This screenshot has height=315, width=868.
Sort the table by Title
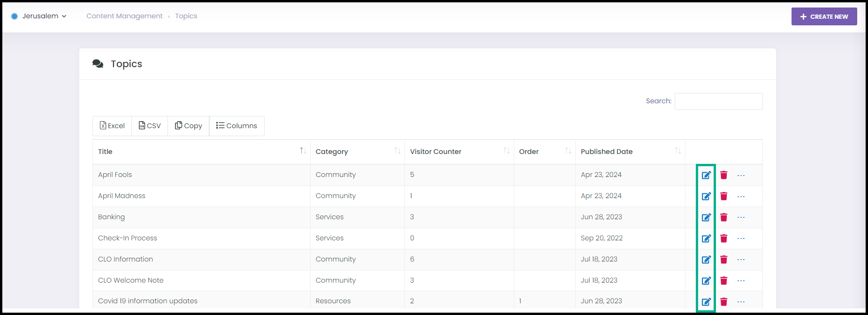201,152
